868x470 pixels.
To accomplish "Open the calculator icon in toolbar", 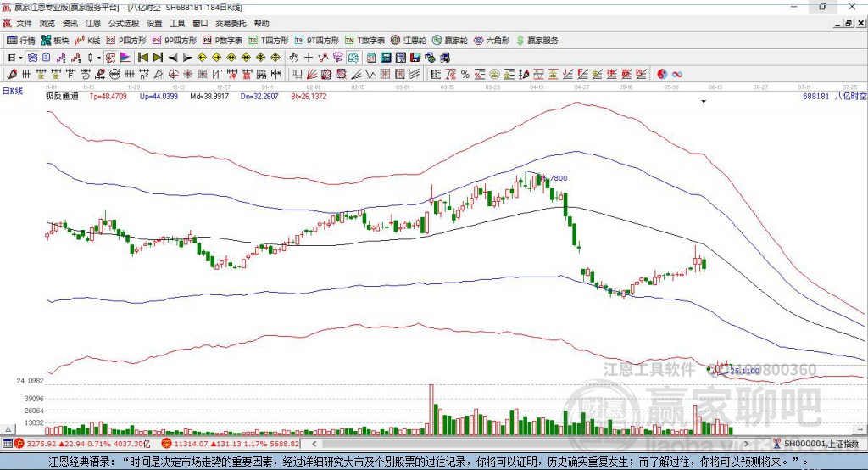I will pyautogui.click(x=386, y=58).
